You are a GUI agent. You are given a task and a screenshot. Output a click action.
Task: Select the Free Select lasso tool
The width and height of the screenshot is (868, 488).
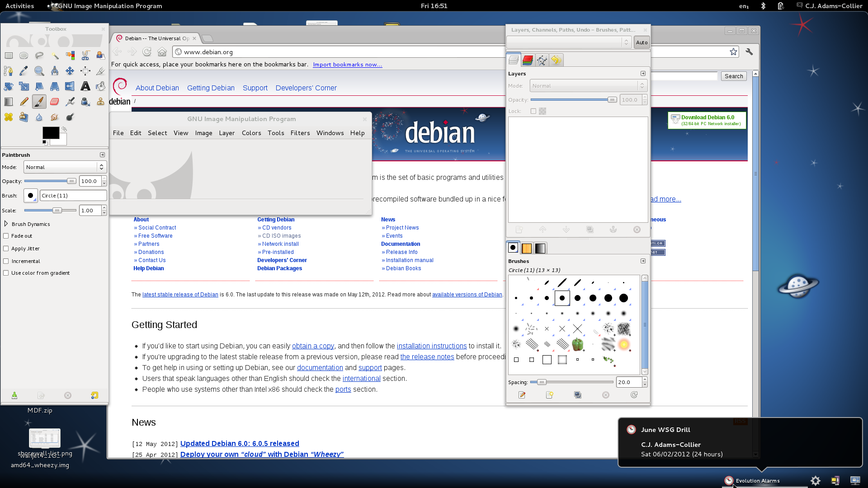39,56
